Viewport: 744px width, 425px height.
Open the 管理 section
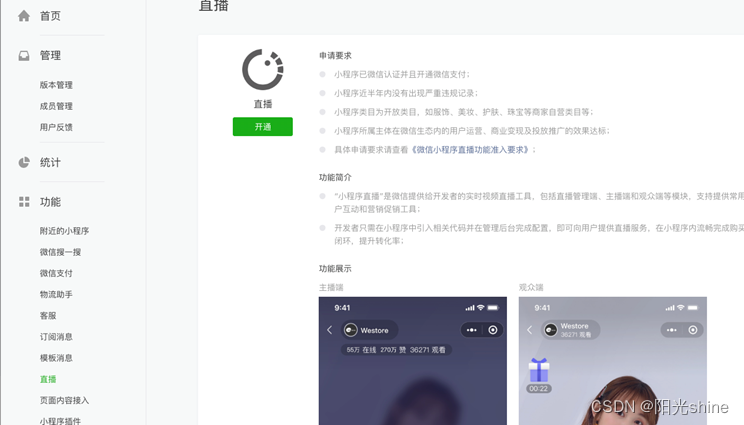coord(50,55)
